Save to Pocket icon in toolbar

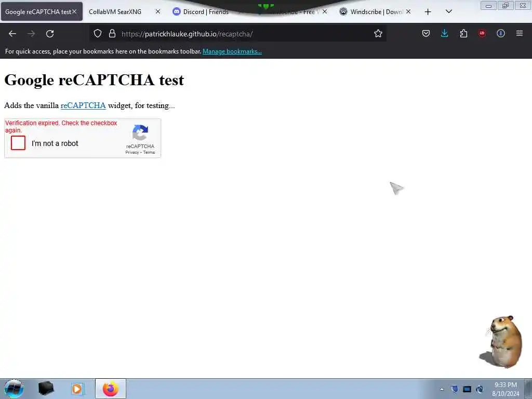(426, 33)
